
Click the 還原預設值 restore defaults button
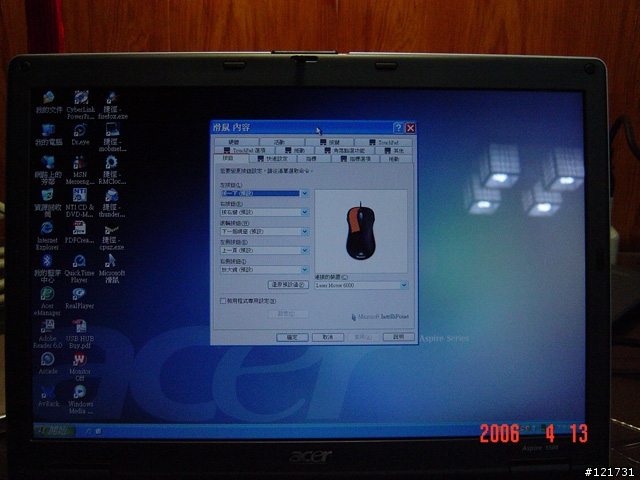(x=288, y=284)
